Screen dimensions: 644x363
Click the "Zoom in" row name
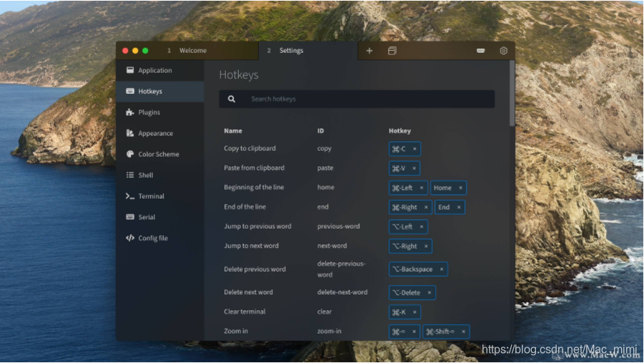pos(236,331)
